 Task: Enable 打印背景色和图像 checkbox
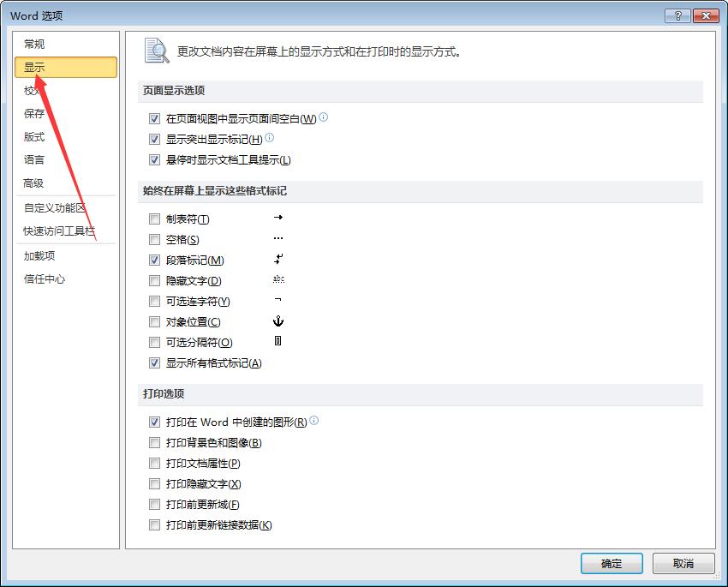point(154,442)
